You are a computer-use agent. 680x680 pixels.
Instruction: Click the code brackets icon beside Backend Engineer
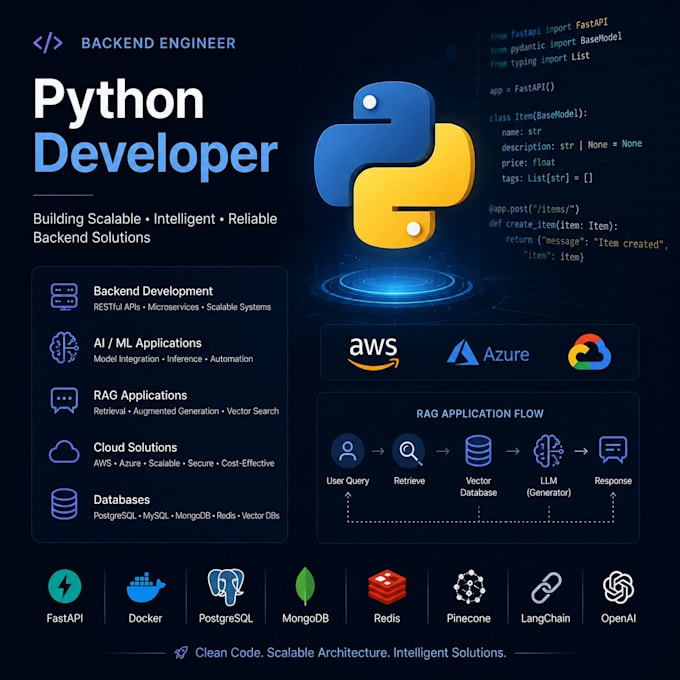(x=48, y=43)
